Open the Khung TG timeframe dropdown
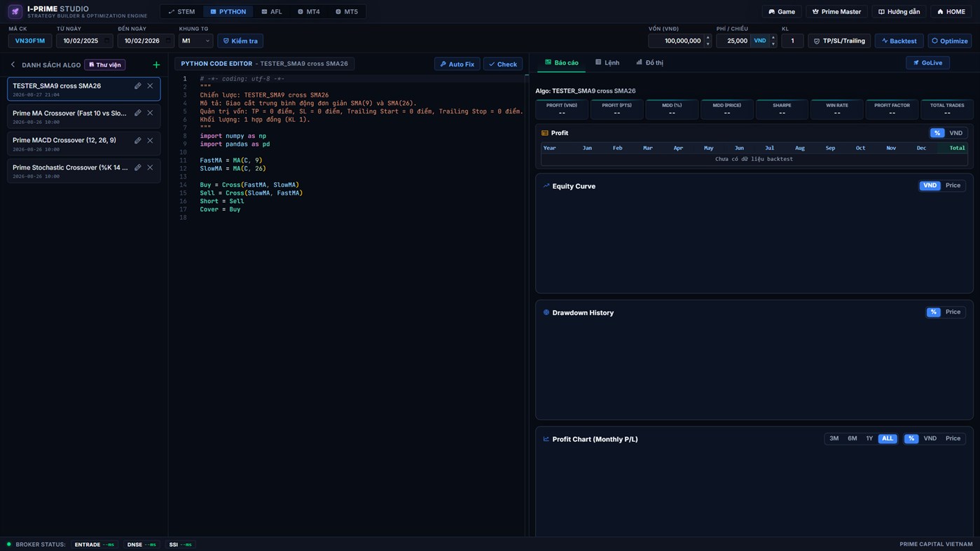 tap(196, 41)
